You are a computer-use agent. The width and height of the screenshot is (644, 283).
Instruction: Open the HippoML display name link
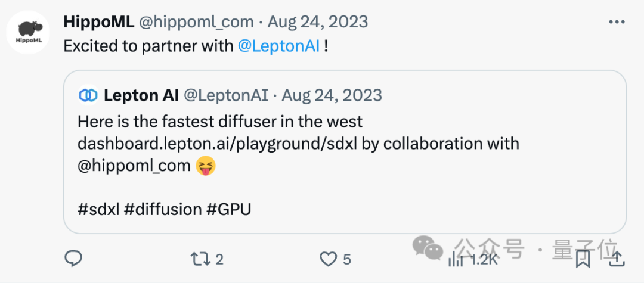coord(99,22)
